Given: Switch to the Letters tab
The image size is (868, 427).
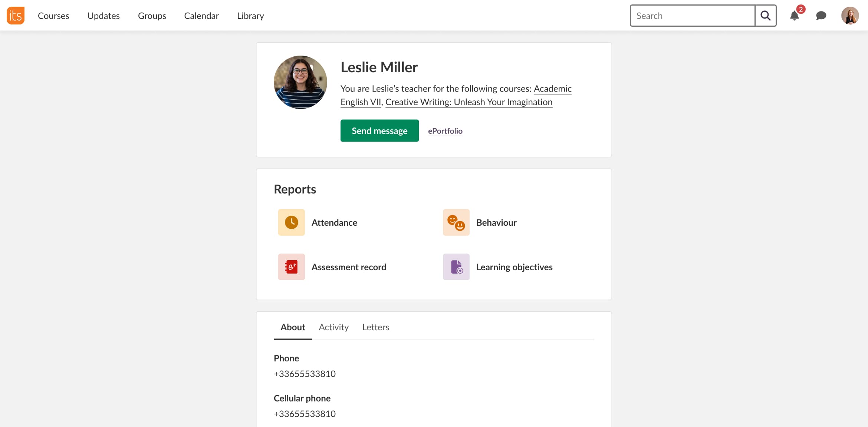Looking at the screenshot, I should click(375, 327).
